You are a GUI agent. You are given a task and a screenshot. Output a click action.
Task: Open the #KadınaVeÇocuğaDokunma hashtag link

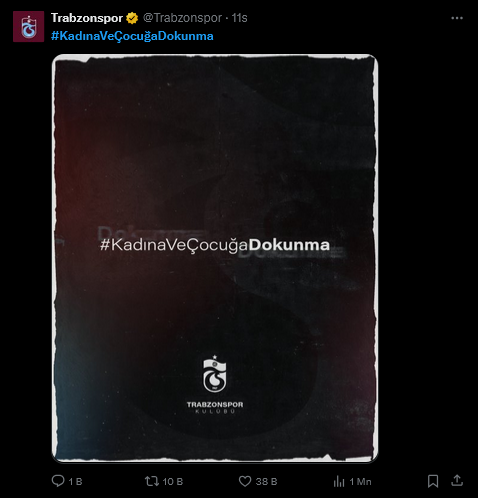pyautogui.click(x=132, y=36)
